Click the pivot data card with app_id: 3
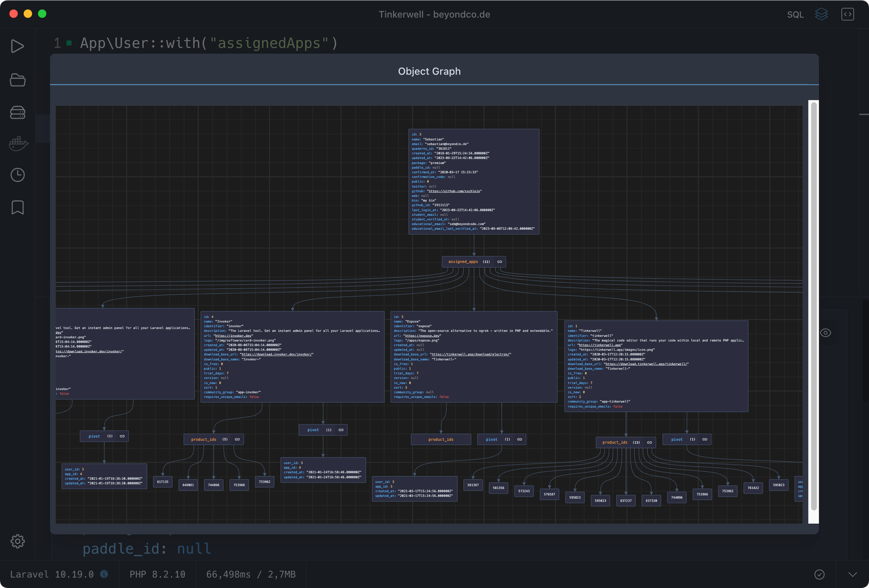This screenshot has width=869, height=588. click(415, 489)
